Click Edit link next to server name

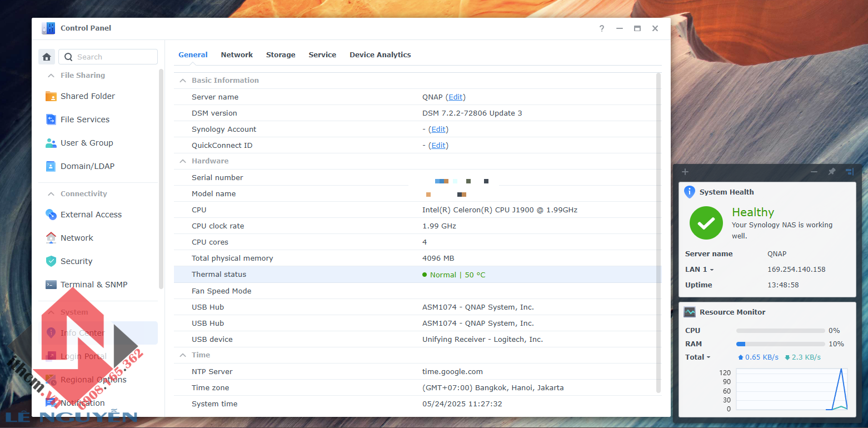coord(456,97)
